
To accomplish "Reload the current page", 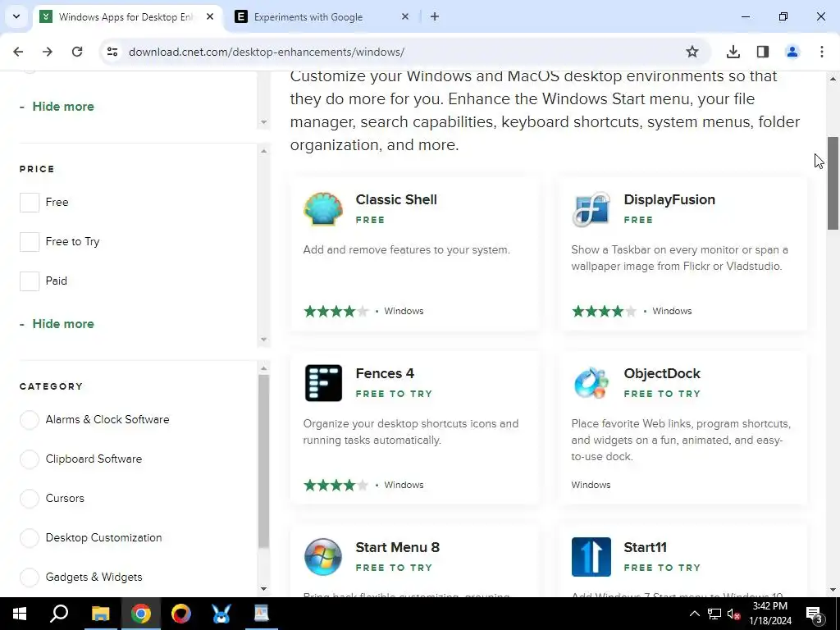I will (77, 52).
